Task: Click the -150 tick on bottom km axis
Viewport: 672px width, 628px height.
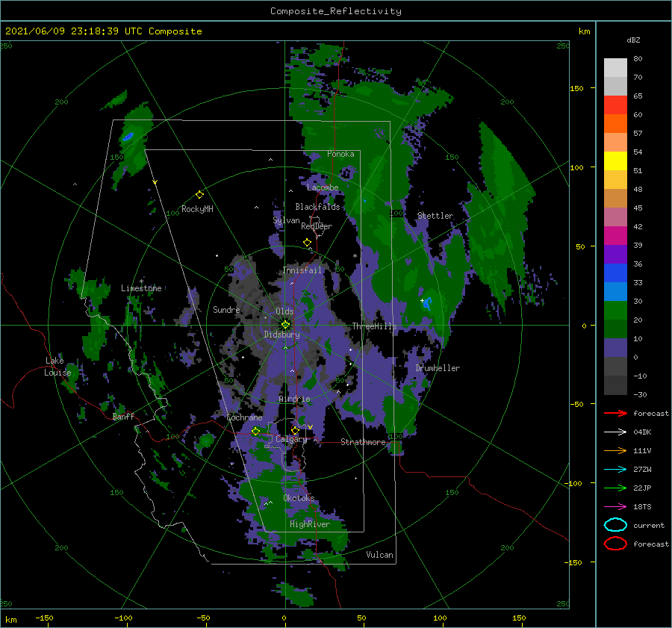Action: (x=44, y=618)
